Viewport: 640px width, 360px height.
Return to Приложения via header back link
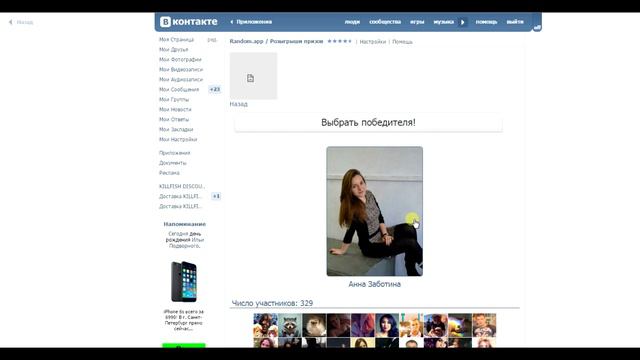point(251,22)
